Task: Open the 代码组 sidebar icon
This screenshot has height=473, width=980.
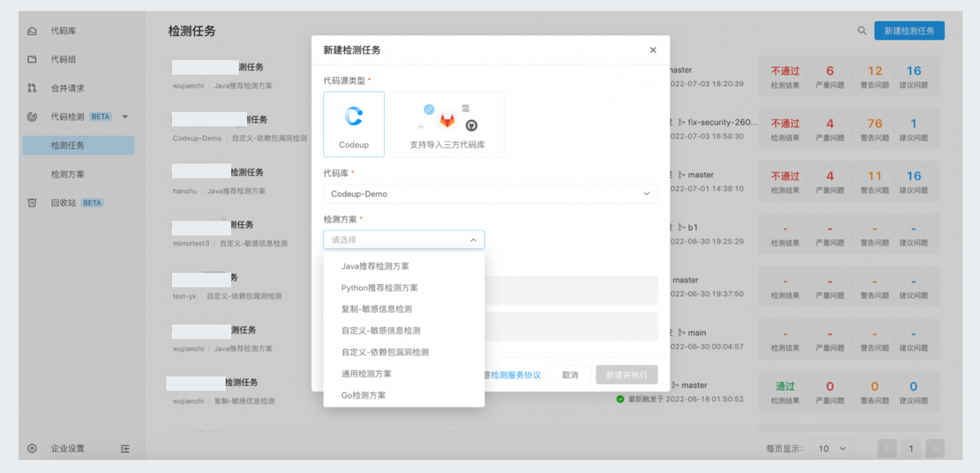Action: 32,59
